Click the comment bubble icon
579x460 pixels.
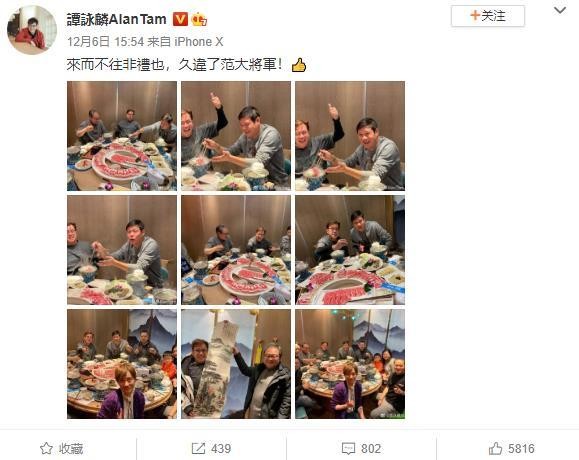click(x=349, y=449)
